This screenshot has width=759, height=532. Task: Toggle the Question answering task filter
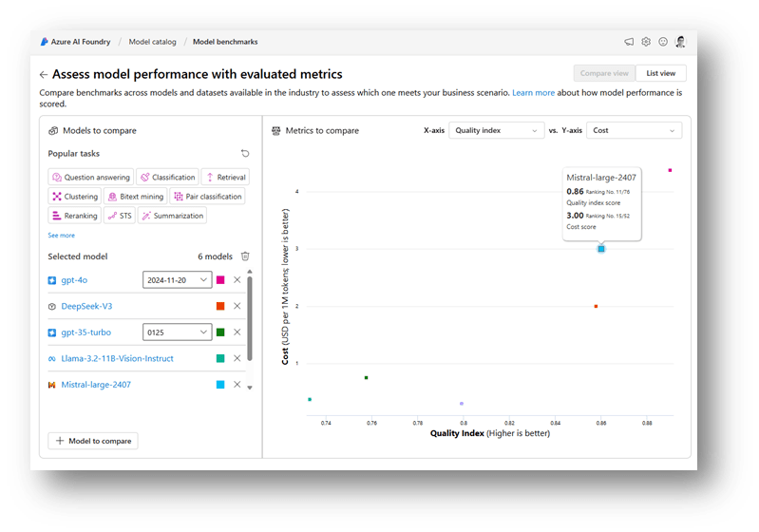91,177
